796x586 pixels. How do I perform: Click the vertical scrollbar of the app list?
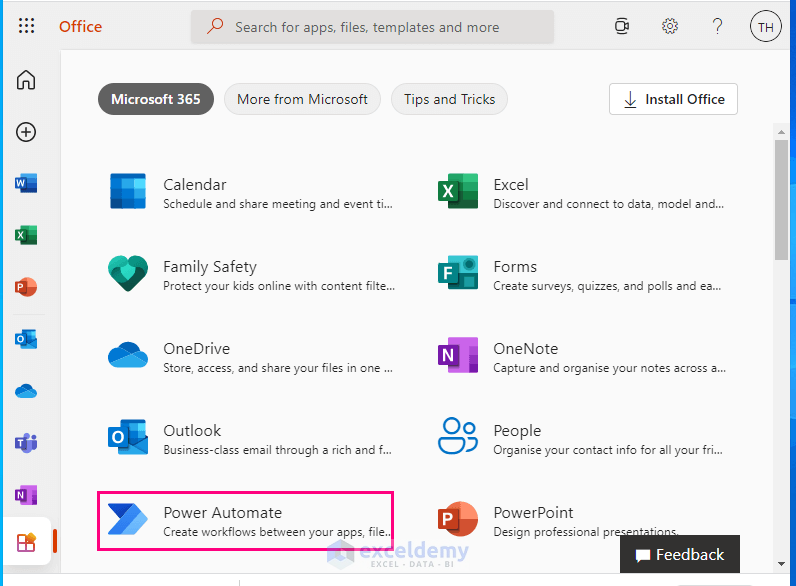pyautogui.click(x=781, y=200)
